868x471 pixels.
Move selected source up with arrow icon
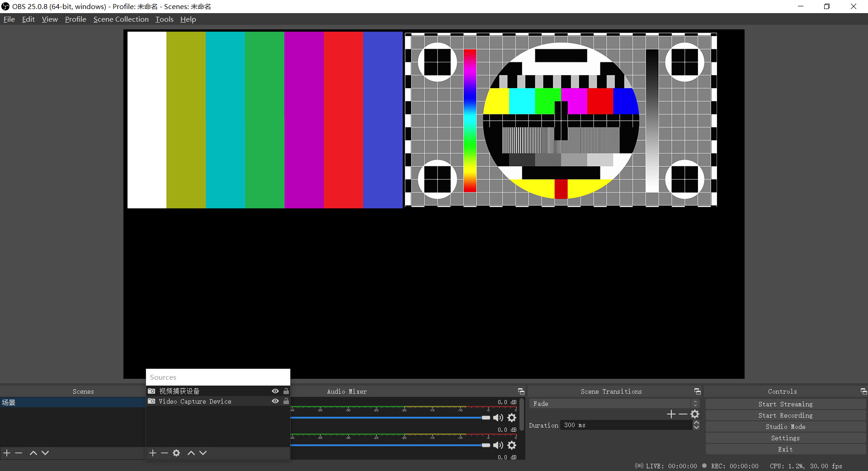191,453
